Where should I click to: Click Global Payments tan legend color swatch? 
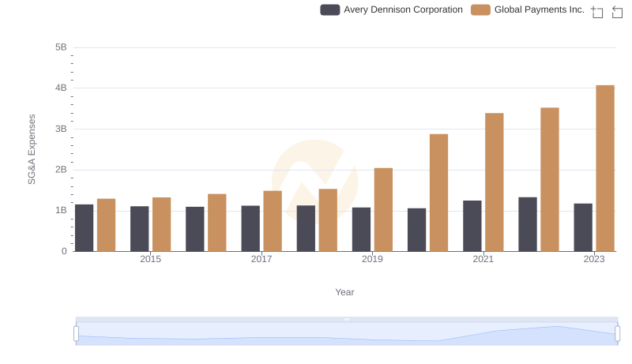[480, 9]
